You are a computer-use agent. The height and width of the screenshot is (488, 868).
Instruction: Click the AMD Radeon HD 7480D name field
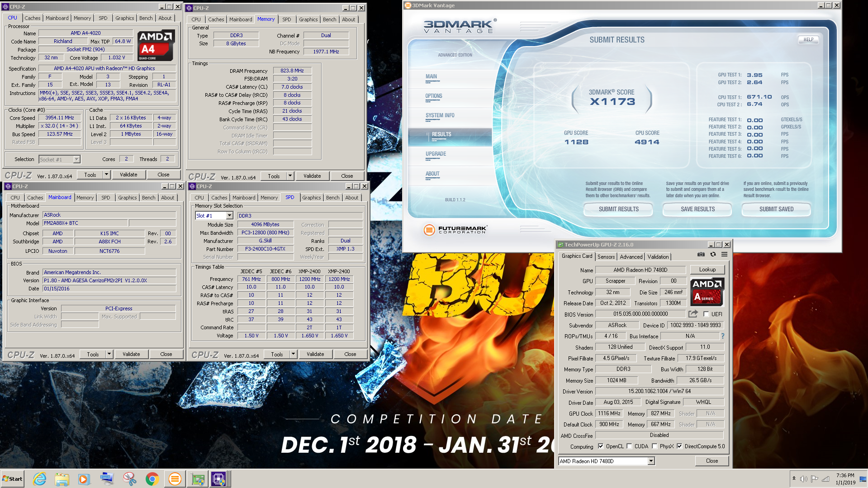click(x=640, y=270)
